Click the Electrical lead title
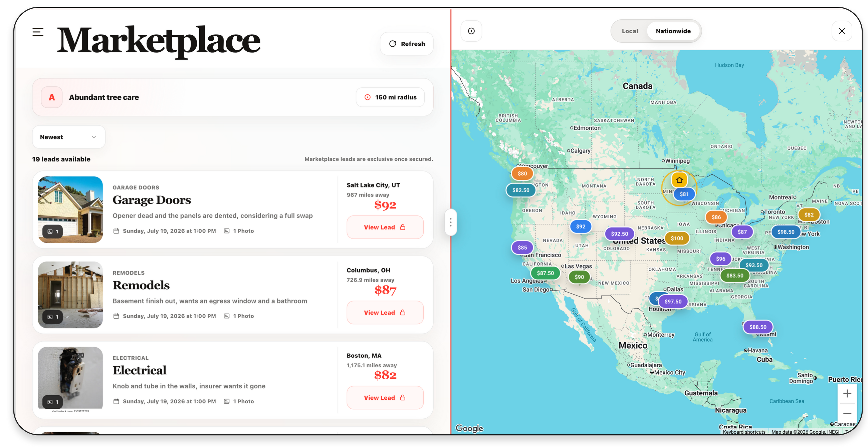This screenshot has width=868, height=447. (139, 370)
